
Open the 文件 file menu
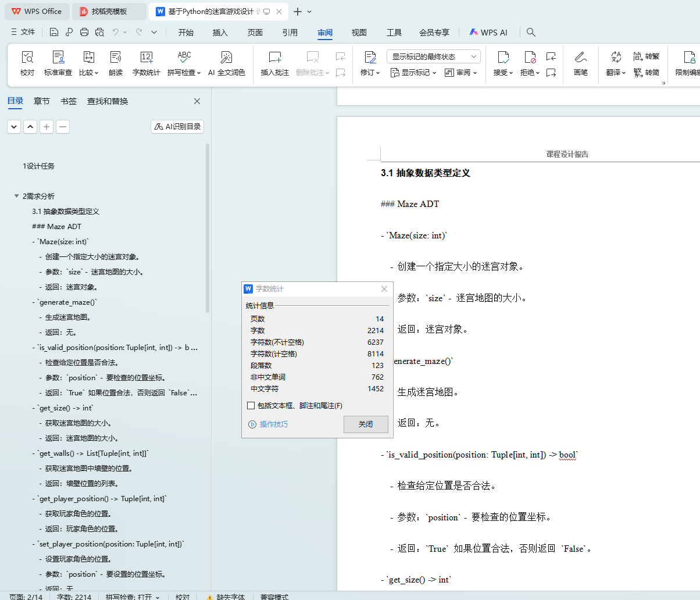(23, 33)
